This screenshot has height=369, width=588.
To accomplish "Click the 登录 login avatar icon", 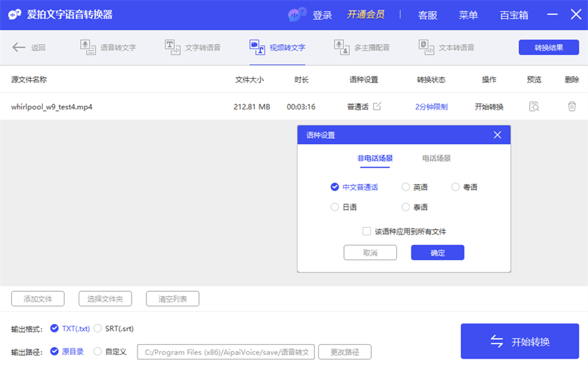I will pyautogui.click(x=298, y=15).
